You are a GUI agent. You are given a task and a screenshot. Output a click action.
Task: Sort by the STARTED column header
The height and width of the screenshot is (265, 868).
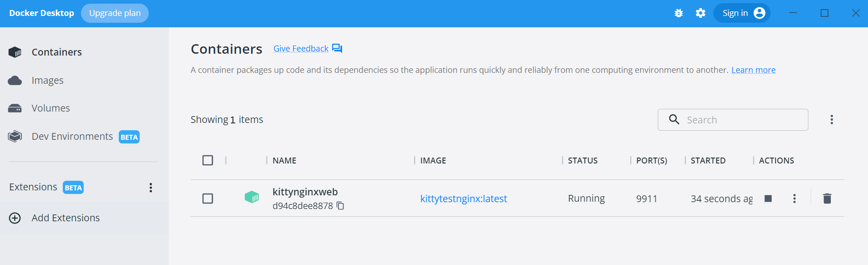[x=708, y=161]
